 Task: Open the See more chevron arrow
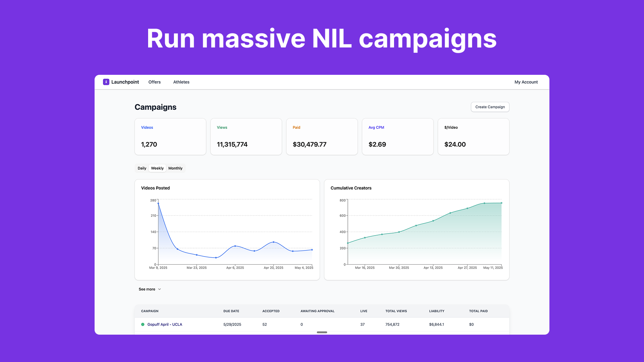coord(159,289)
